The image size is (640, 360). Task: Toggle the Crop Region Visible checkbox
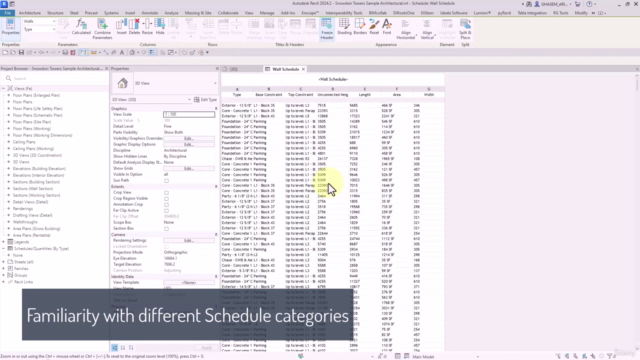166,199
